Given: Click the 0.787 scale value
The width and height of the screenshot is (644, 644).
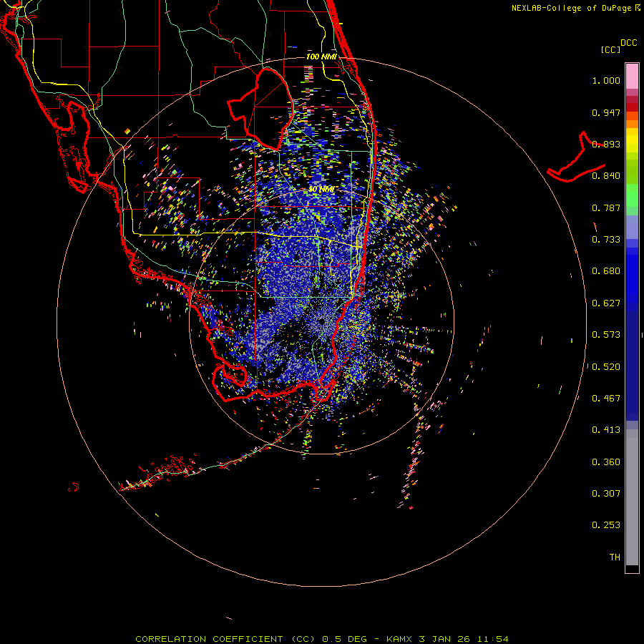Looking at the screenshot, I should tap(606, 208).
